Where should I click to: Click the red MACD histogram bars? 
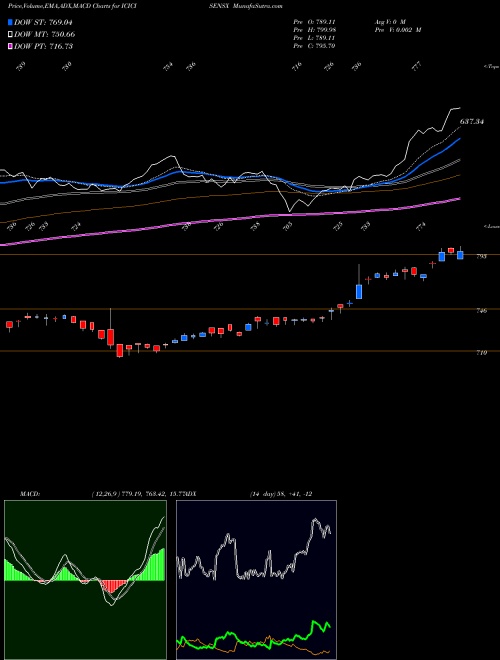pos(112,586)
